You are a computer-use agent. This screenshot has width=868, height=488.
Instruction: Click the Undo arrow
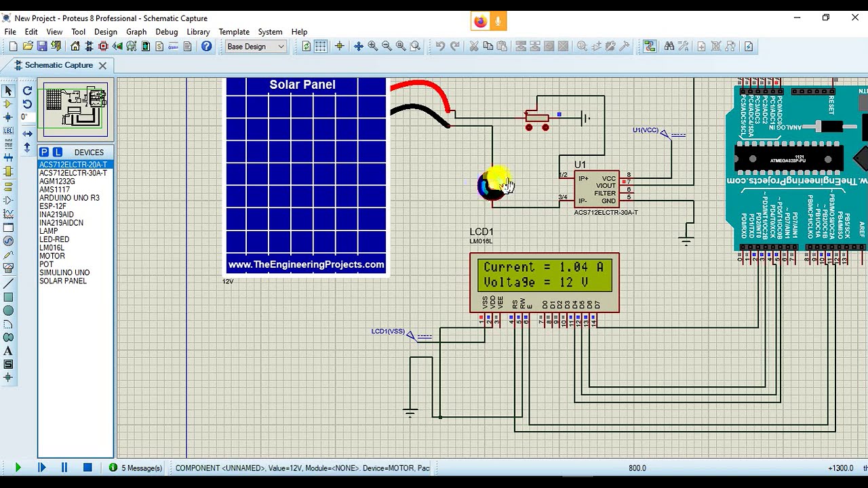pos(440,46)
